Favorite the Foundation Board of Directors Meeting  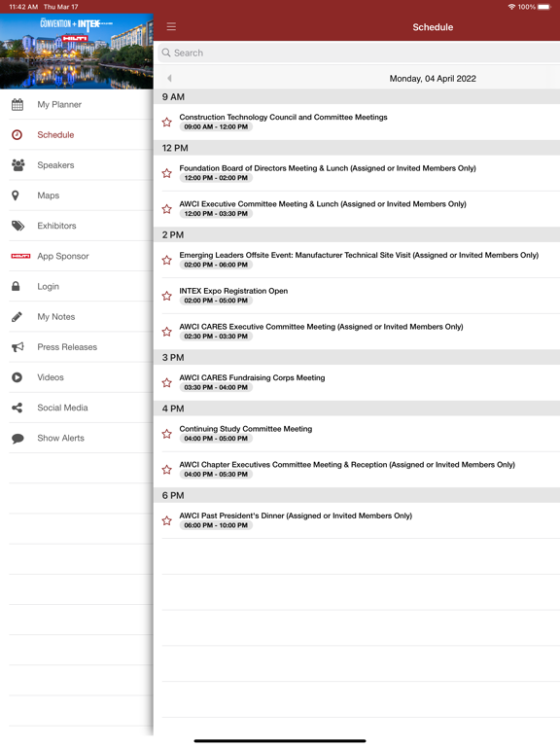[166, 173]
